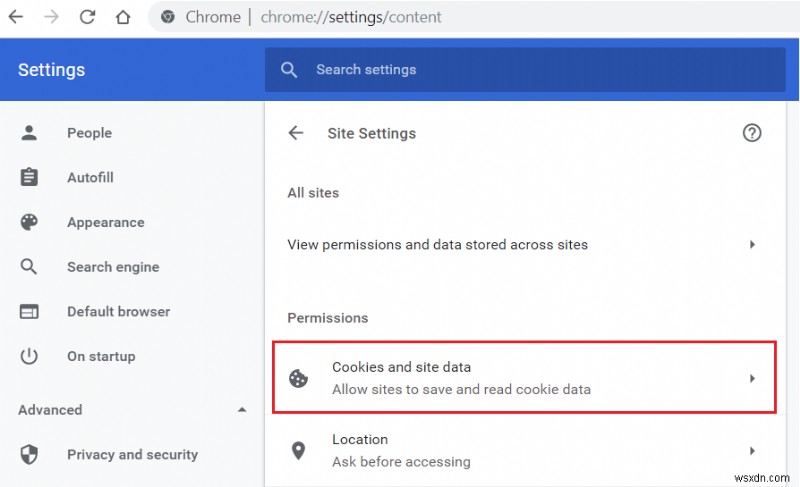Expand Cookies and site data arrow
The height and width of the screenshot is (487, 800).
752,378
